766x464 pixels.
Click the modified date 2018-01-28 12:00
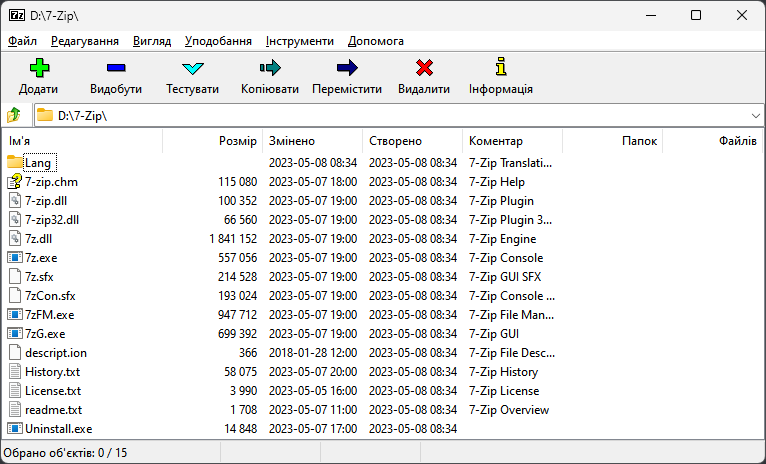[x=313, y=353]
